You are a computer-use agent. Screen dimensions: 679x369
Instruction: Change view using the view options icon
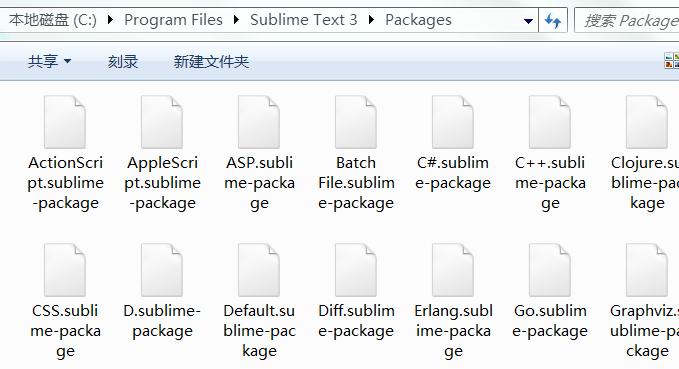point(672,61)
